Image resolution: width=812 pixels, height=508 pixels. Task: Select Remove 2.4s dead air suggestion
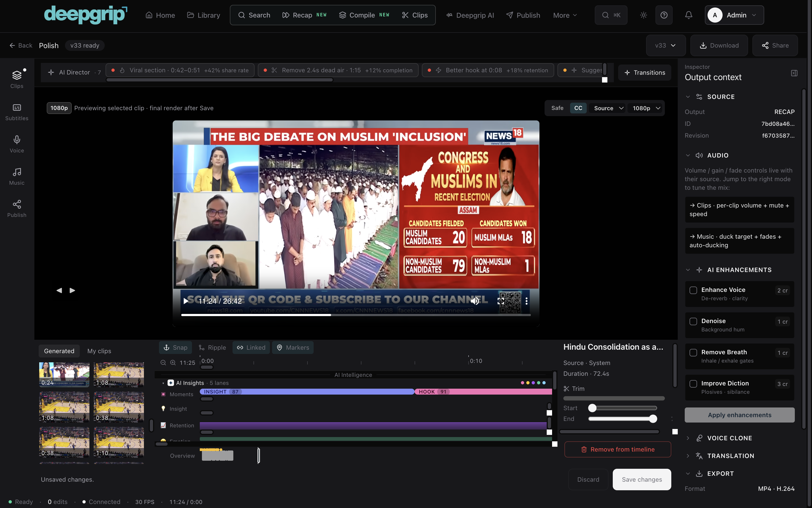tap(338, 70)
